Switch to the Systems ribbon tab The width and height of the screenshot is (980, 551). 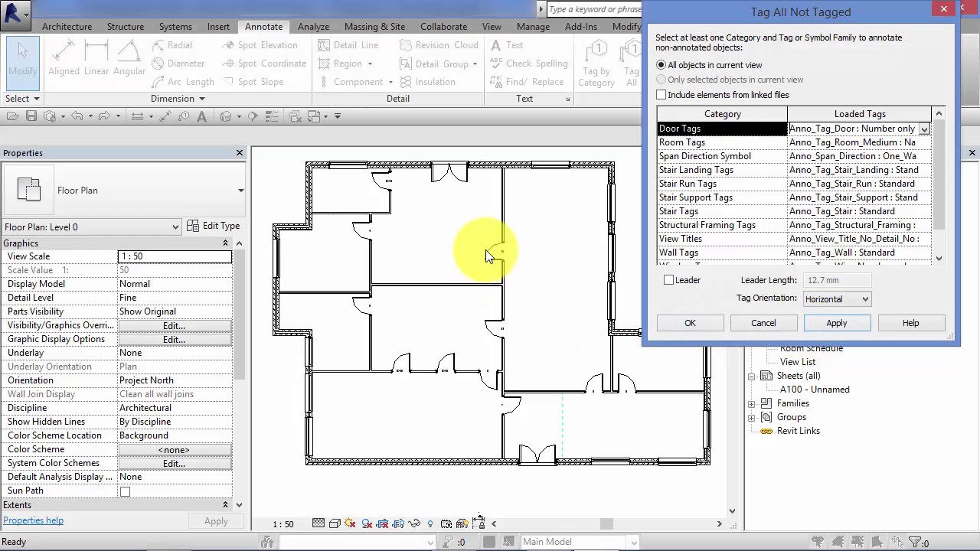[x=175, y=27]
